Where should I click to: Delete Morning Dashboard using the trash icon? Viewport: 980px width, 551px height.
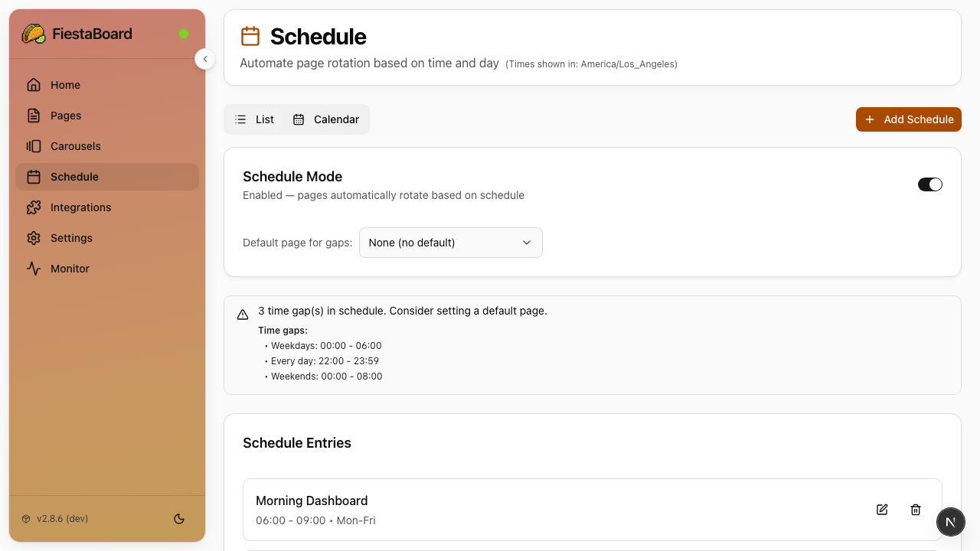pyautogui.click(x=916, y=509)
